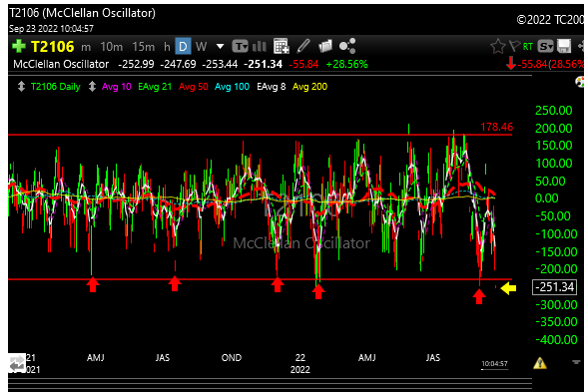Click the Avg 100 legend label

click(232, 87)
